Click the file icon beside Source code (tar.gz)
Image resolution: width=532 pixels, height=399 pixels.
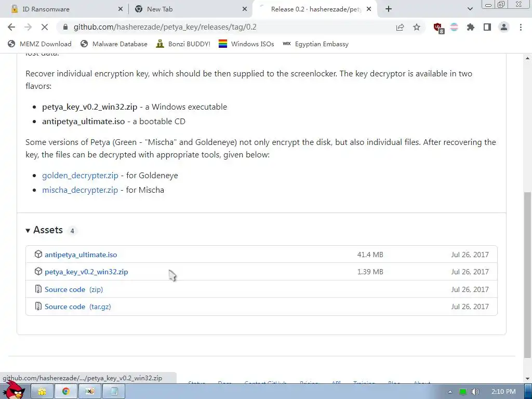point(38,306)
